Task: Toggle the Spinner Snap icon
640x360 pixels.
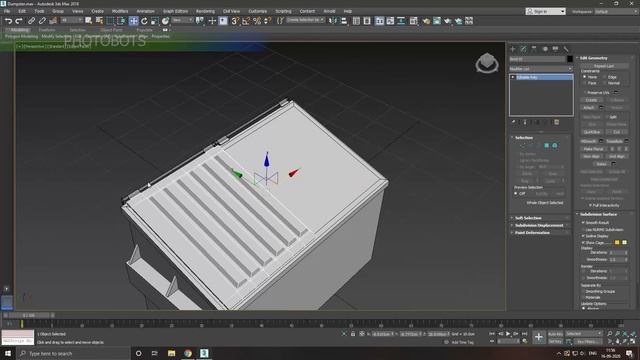Action: coord(268,21)
